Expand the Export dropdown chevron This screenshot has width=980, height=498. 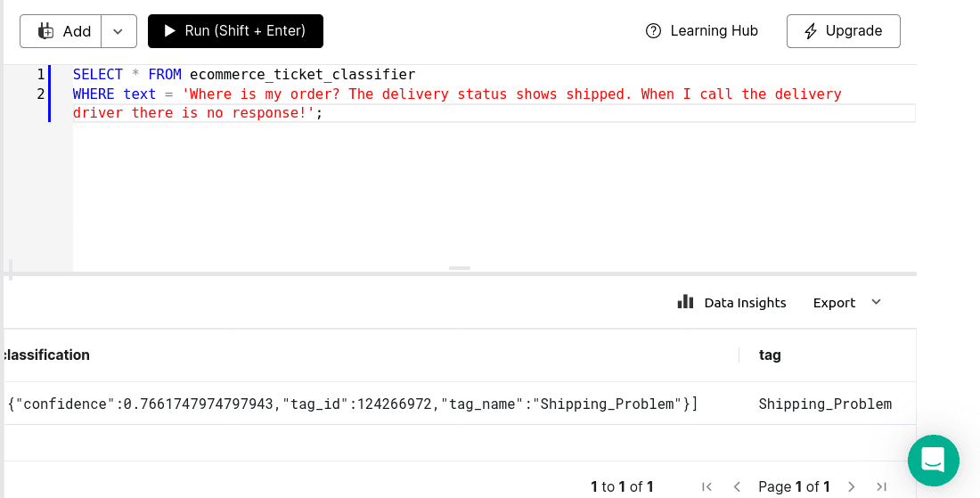[x=877, y=302]
